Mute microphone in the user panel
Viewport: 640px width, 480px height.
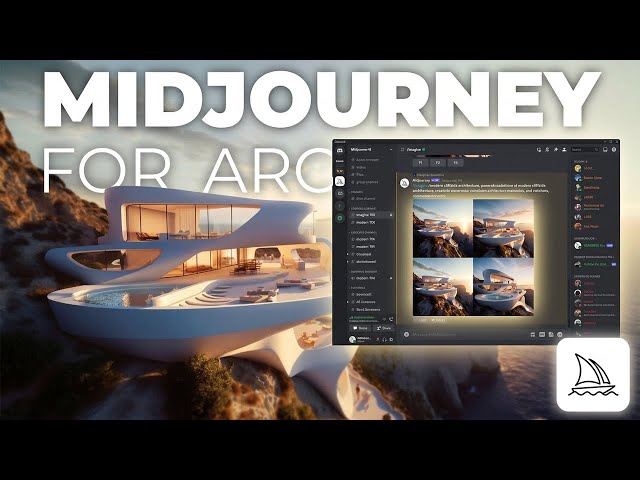[378, 339]
